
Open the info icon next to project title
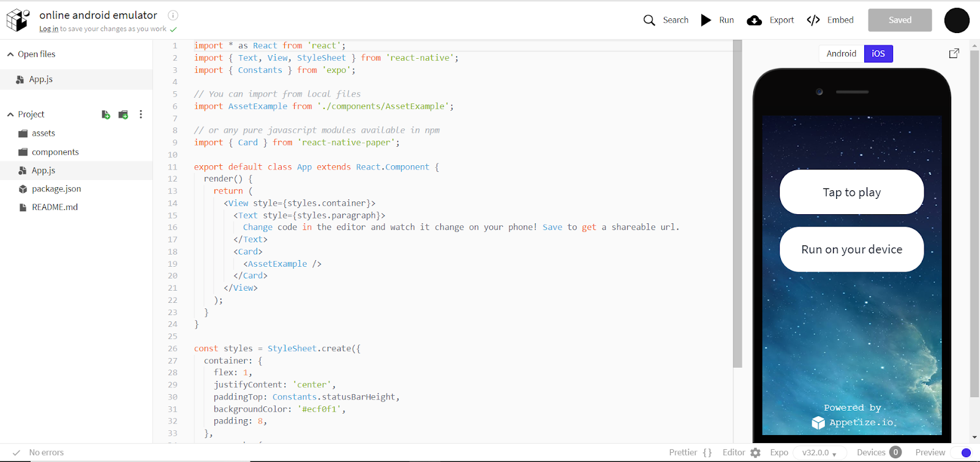pos(173,15)
